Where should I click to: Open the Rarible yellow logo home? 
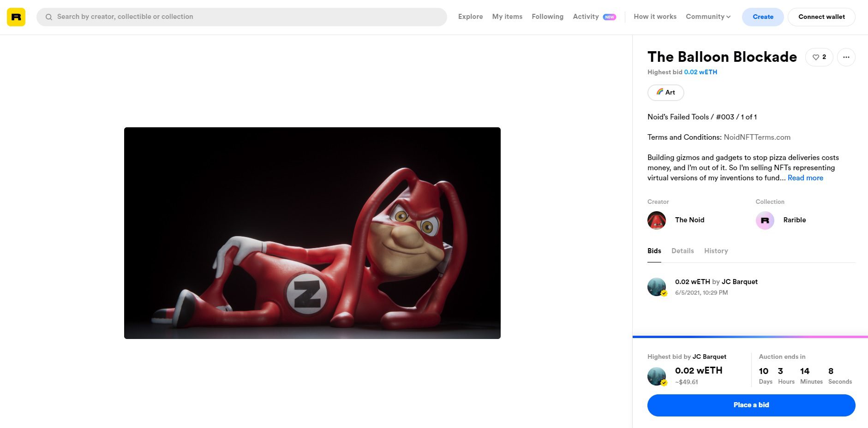coord(16,17)
